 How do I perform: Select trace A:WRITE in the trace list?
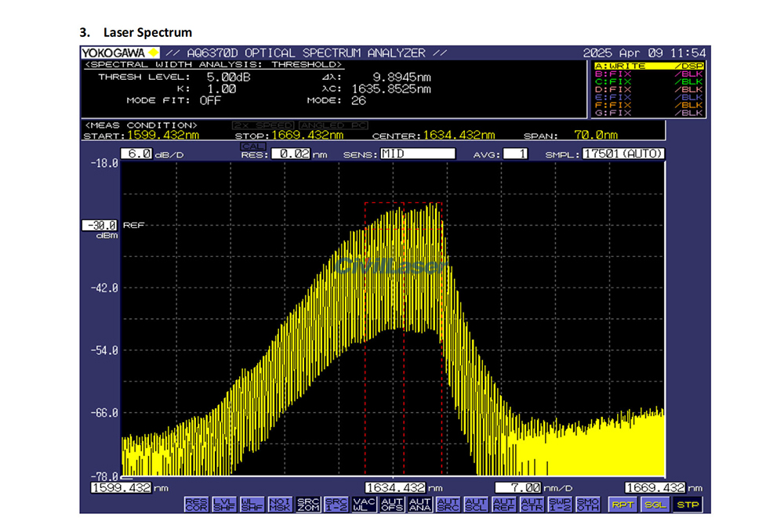coord(648,66)
